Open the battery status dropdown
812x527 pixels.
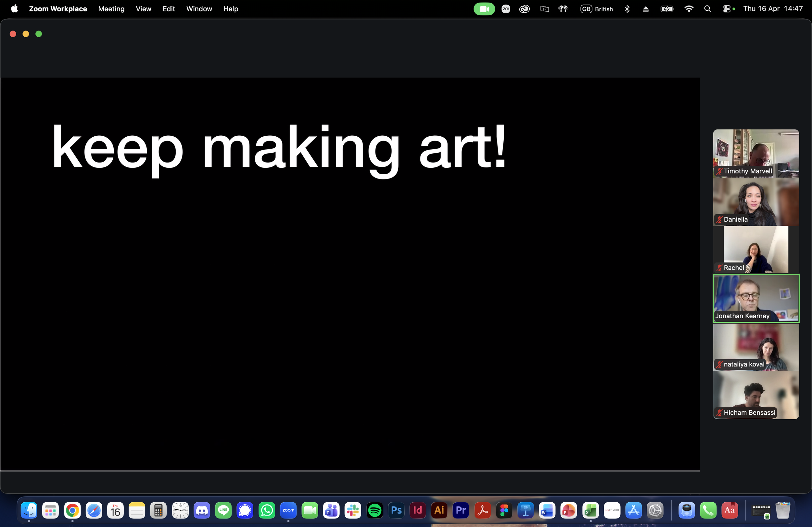[x=667, y=9]
